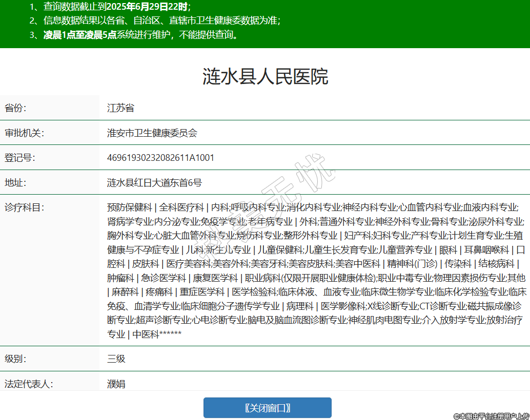The height and width of the screenshot is (420, 530).
Task: Click the 江苏省 province value
Action: (x=120, y=108)
